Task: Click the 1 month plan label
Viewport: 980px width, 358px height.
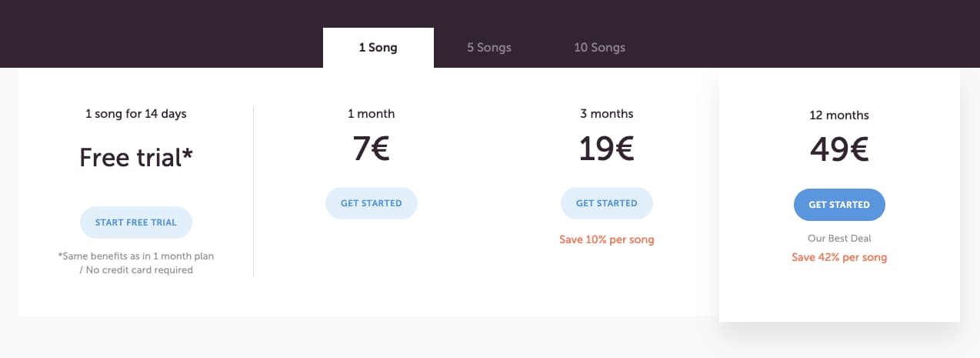Action: [372, 114]
